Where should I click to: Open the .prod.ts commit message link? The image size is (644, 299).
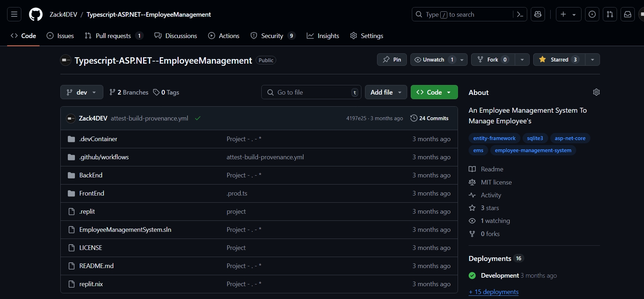pyautogui.click(x=237, y=193)
